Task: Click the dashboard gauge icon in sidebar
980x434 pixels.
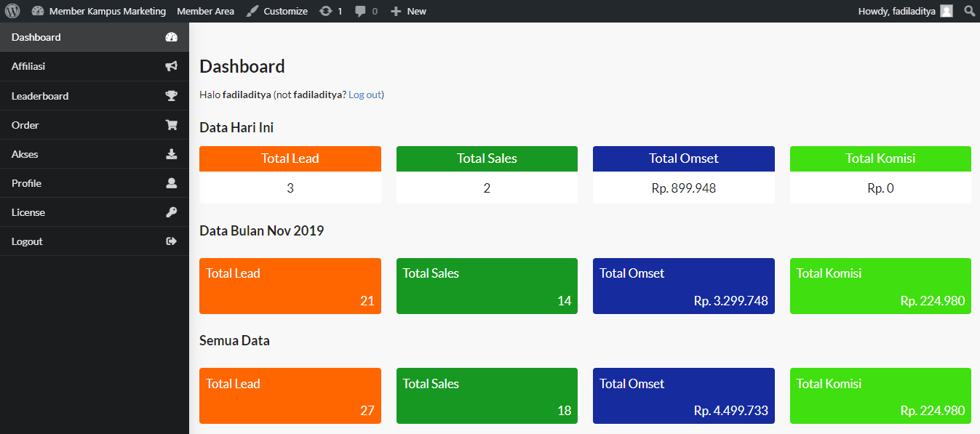Action: [x=172, y=37]
